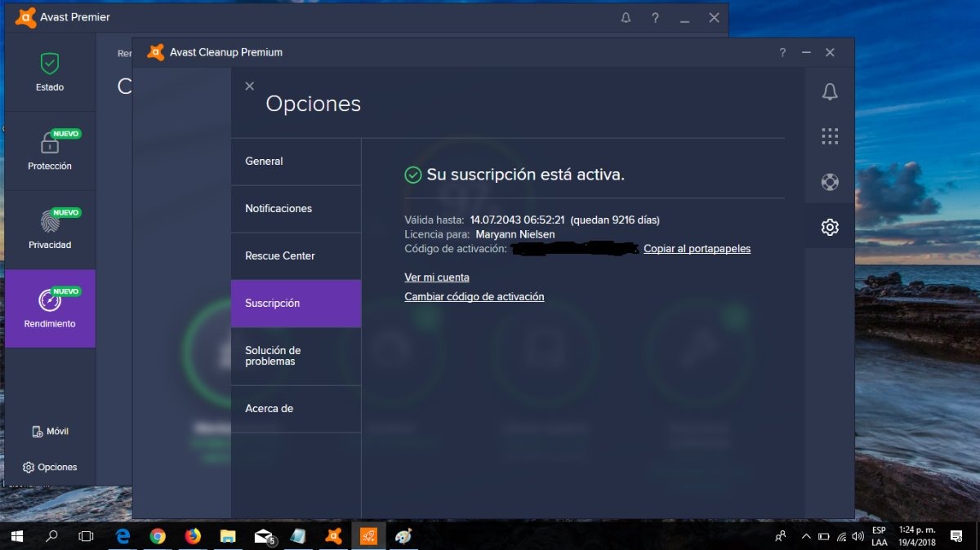Open Wi-Fi network tray icon
This screenshot has height=550, width=980.
coord(840,536)
